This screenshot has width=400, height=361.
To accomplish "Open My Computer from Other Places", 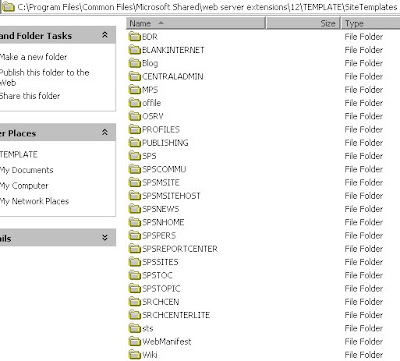I will (24, 186).
